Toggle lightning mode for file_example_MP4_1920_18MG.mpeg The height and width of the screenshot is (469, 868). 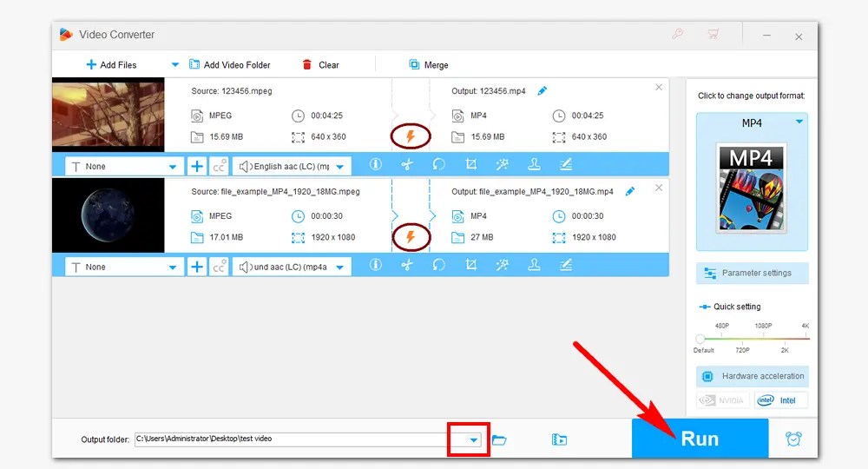[411, 237]
